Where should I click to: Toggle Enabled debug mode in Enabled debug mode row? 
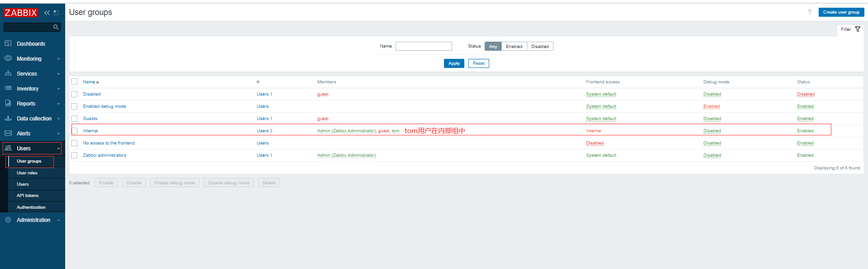pos(711,106)
